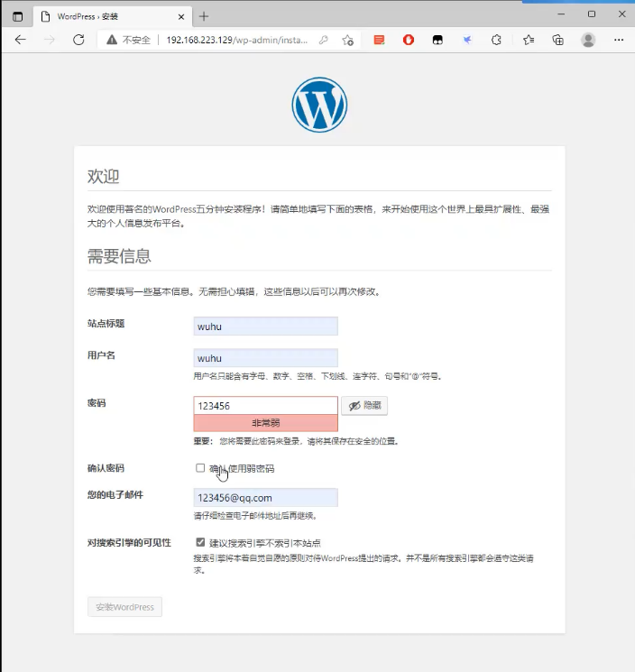The width and height of the screenshot is (635, 672).
Task: Focus the 您的电子邮件 input field
Action: tap(266, 498)
